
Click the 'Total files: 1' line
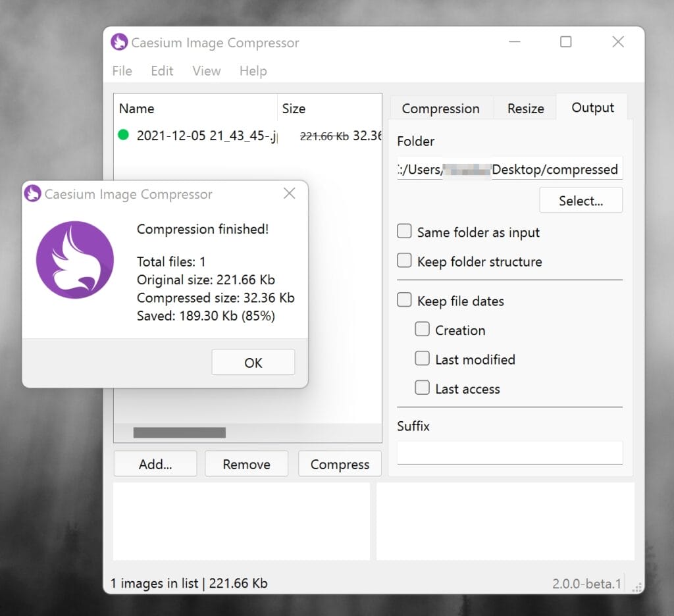(x=171, y=262)
